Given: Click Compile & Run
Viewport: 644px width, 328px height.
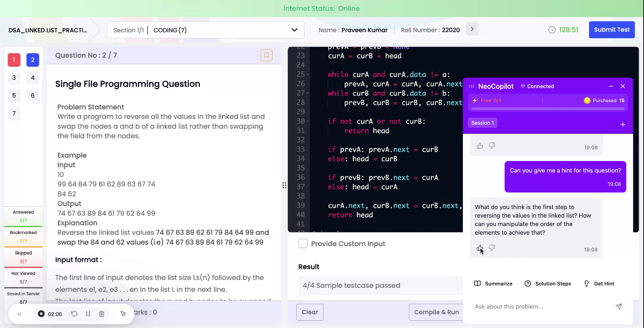Looking at the screenshot, I should tap(436, 312).
